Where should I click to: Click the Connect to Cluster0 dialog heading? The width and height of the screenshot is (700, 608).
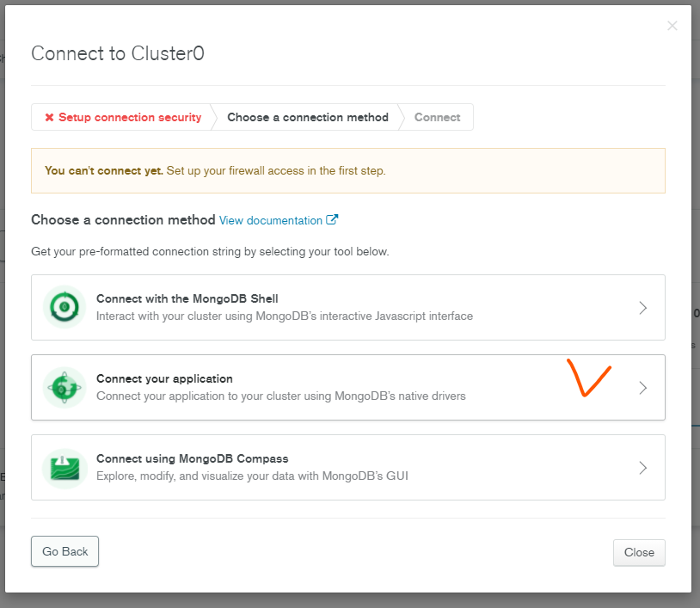(x=118, y=54)
